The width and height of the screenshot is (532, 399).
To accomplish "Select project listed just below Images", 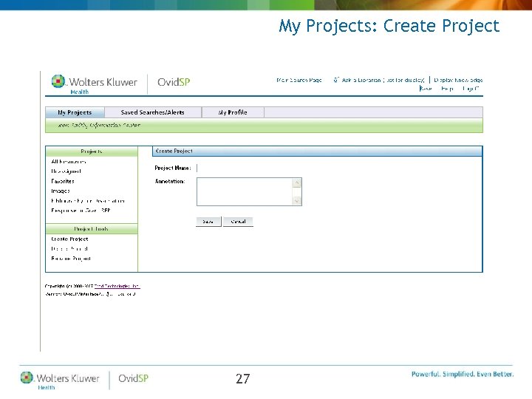I will tap(88, 201).
